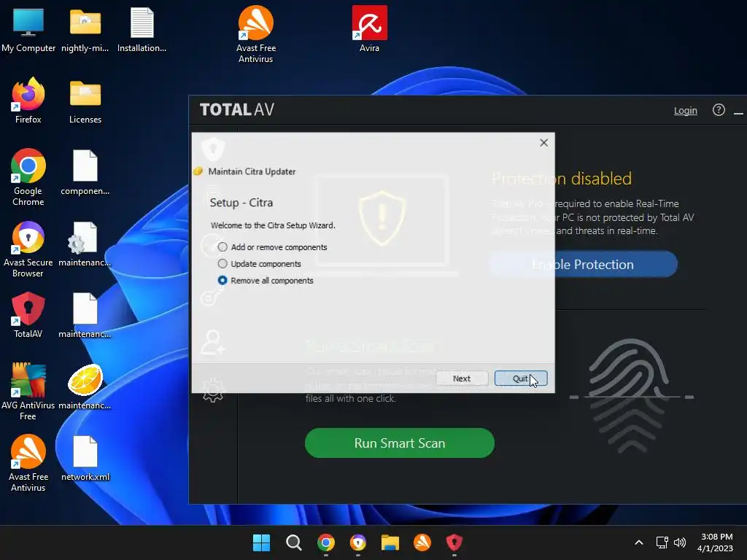Open File Explorer from taskbar

[x=390, y=542]
